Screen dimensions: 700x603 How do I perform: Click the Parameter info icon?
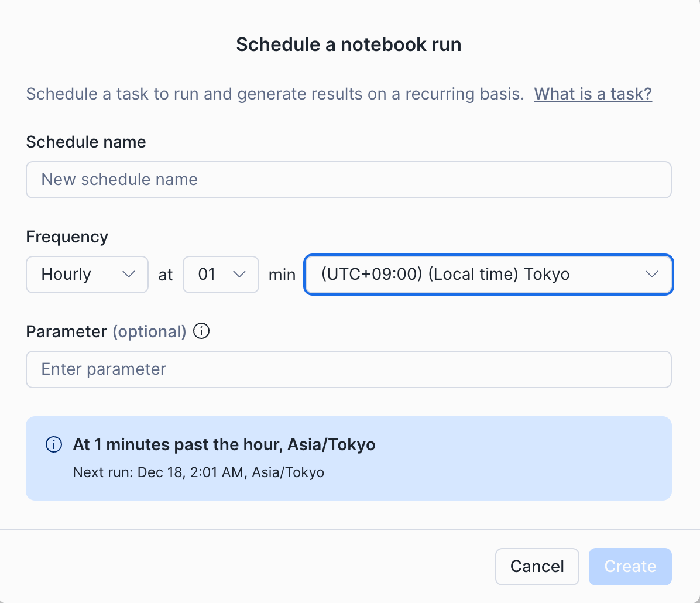coord(201,331)
